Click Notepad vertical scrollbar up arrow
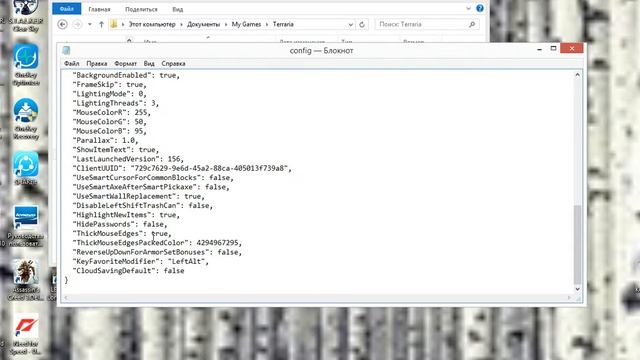640x360 pixels. click(577, 75)
